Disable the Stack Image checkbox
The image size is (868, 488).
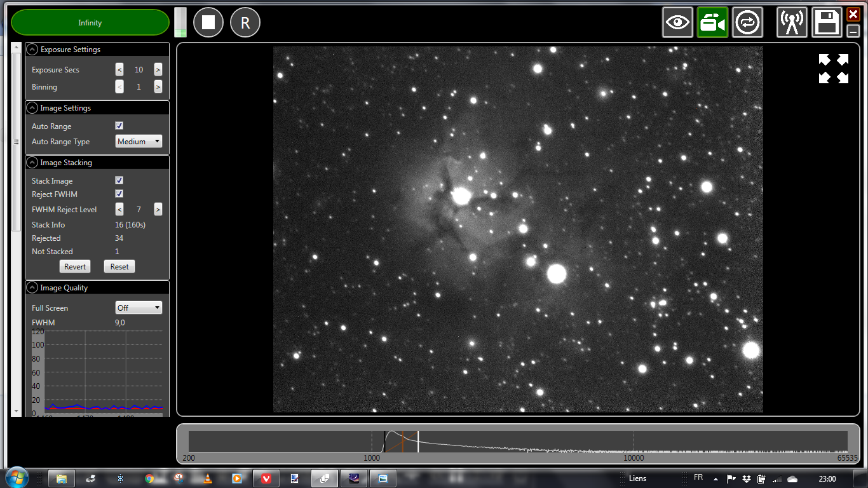click(x=119, y=180)
